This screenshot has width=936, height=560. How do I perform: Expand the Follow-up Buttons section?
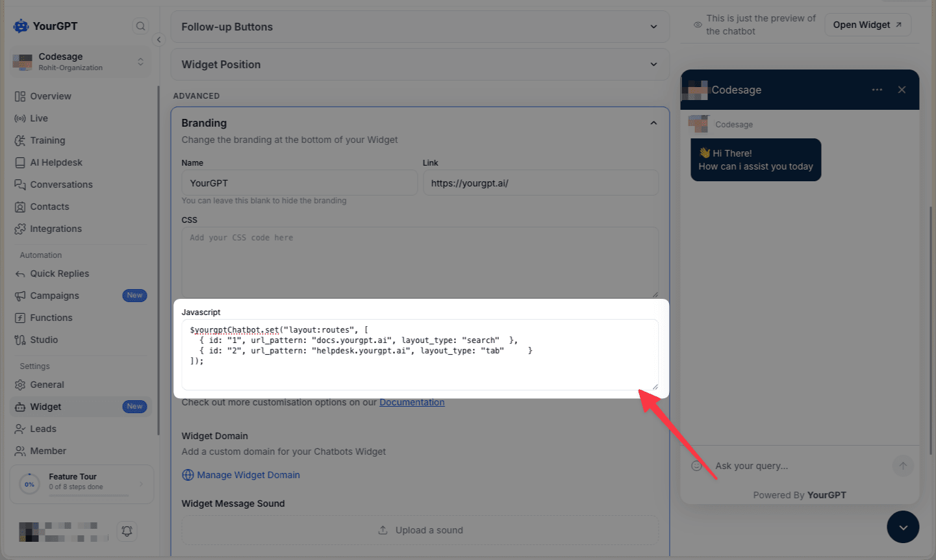[x=653, y=27]
